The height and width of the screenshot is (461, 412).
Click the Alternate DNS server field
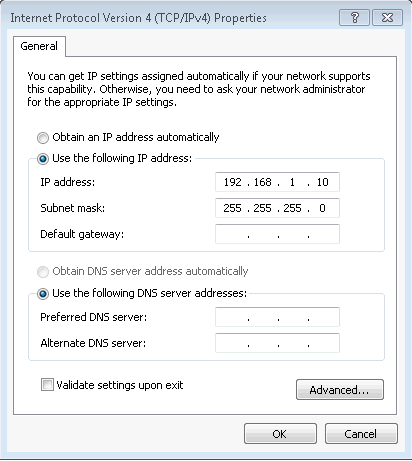277,343
